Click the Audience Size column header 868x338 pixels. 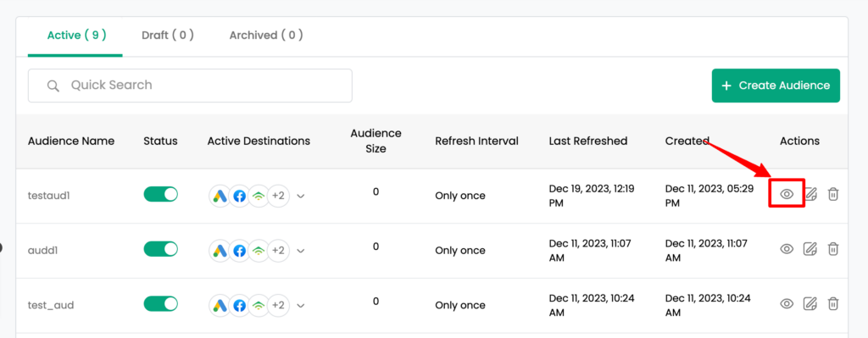point(376,141)
